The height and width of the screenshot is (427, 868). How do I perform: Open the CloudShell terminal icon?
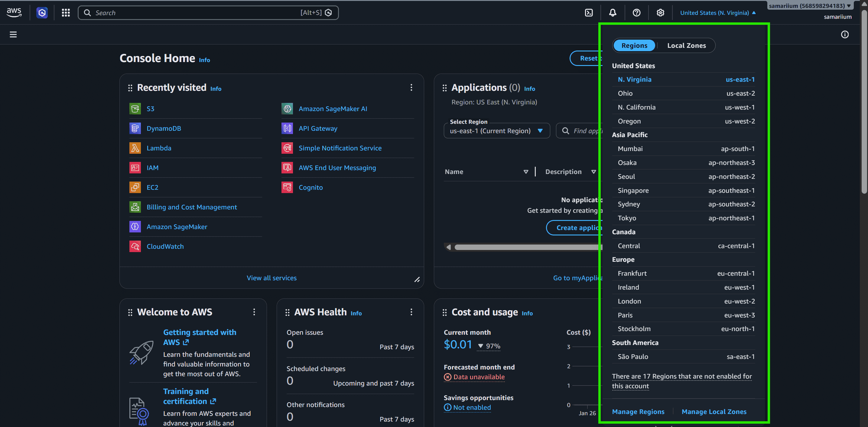pos(589,12)
